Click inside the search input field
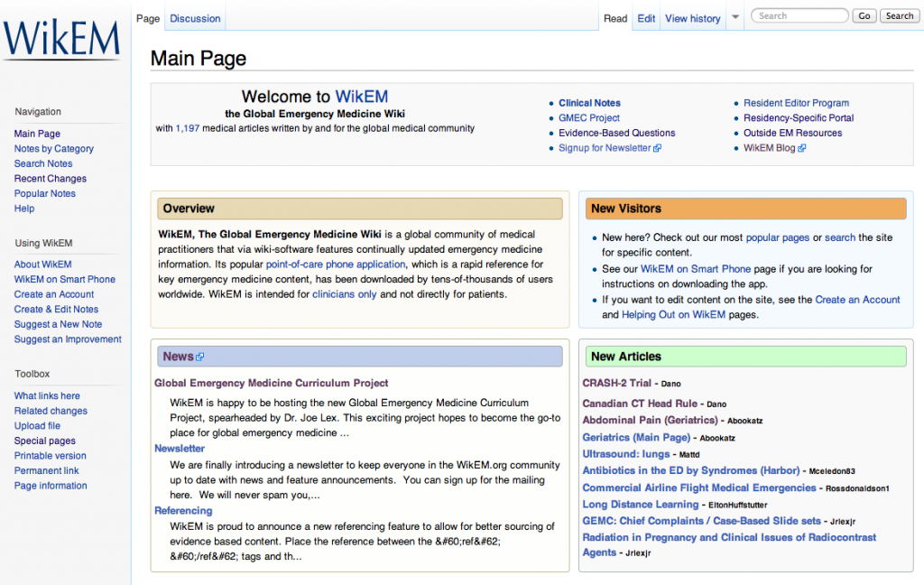Screen dimensions: 924x585 799,15
